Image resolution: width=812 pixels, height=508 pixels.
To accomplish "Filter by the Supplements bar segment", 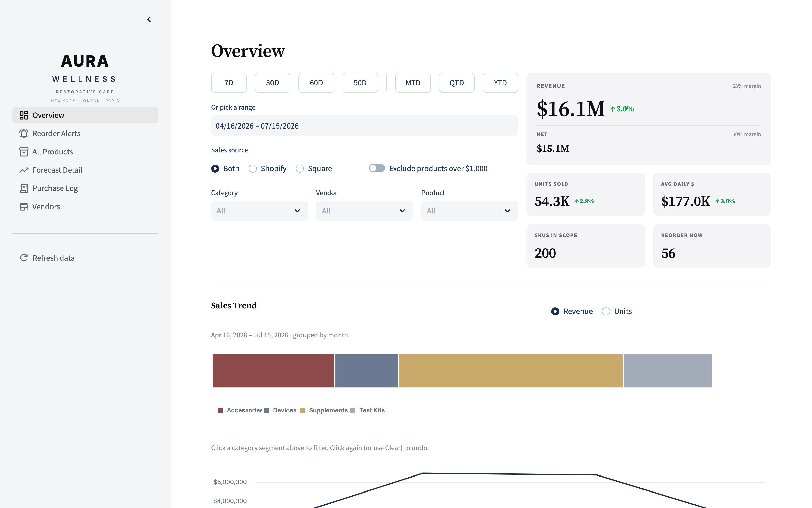I will pyautogui.click(x=511, y=371).
